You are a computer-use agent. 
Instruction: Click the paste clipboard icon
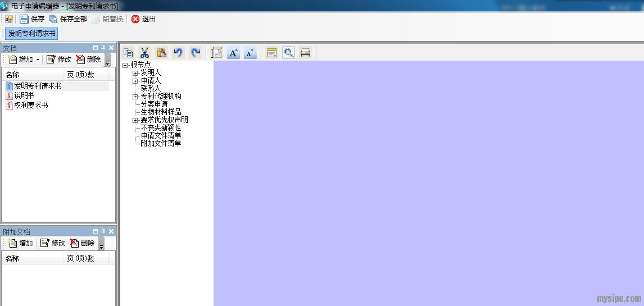click(161, 53)
